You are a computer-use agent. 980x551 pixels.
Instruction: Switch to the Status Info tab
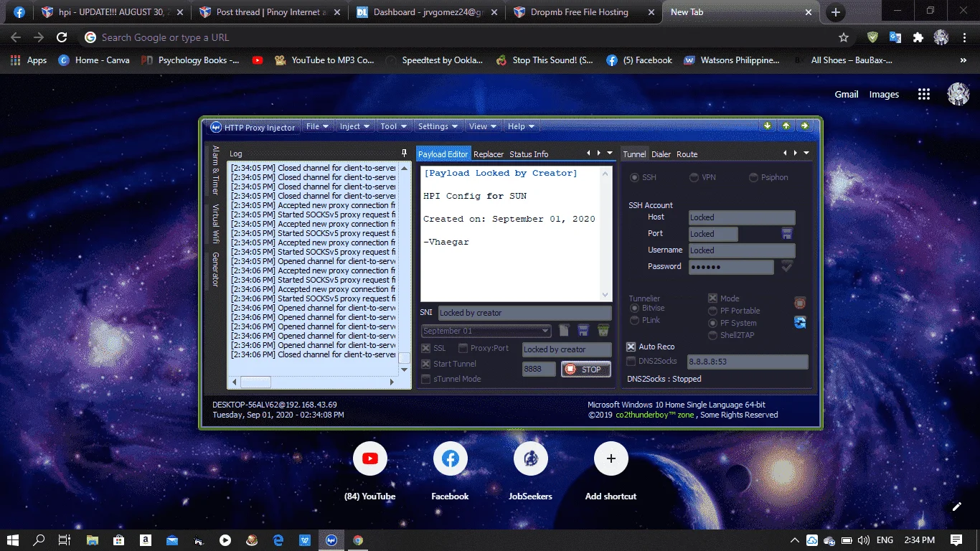coord(529,154)
